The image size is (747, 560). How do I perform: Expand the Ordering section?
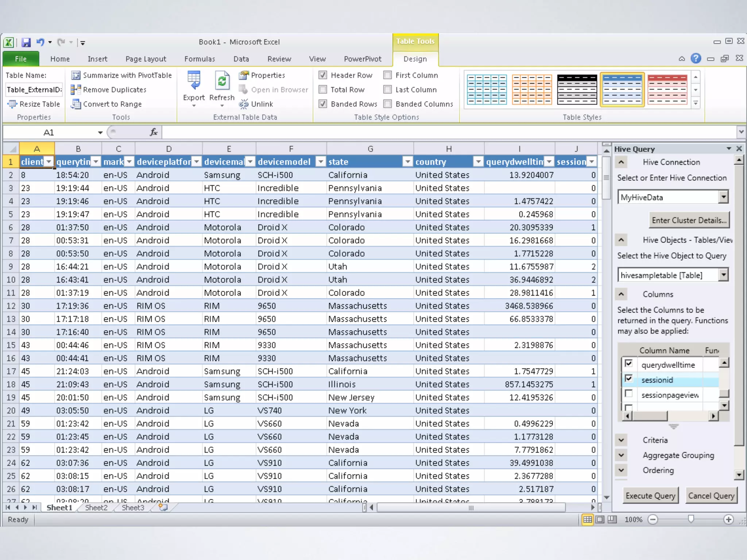tap(621, 470)
